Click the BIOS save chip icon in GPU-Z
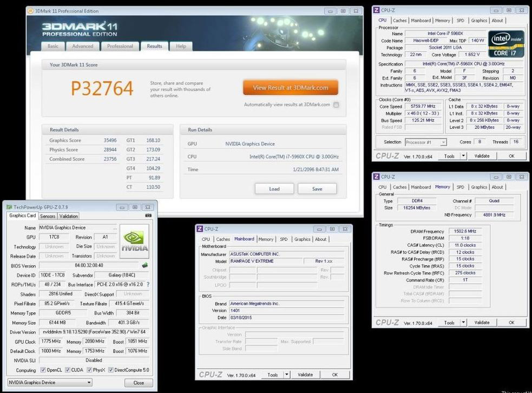This screenshot has width=532, height=393. 145,265
